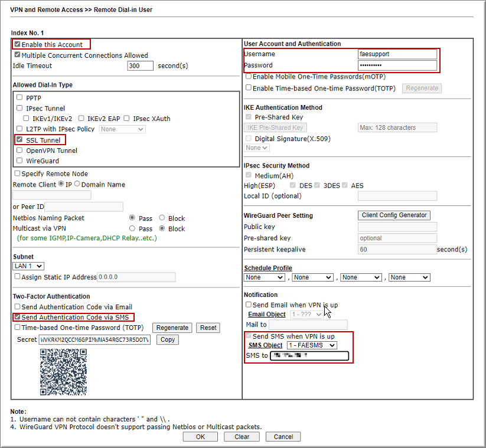Image resolution: width=486 pixels, height=448 pixels.
Task: Open the Digital Signature None dropdown
Action: click(257, 148)
